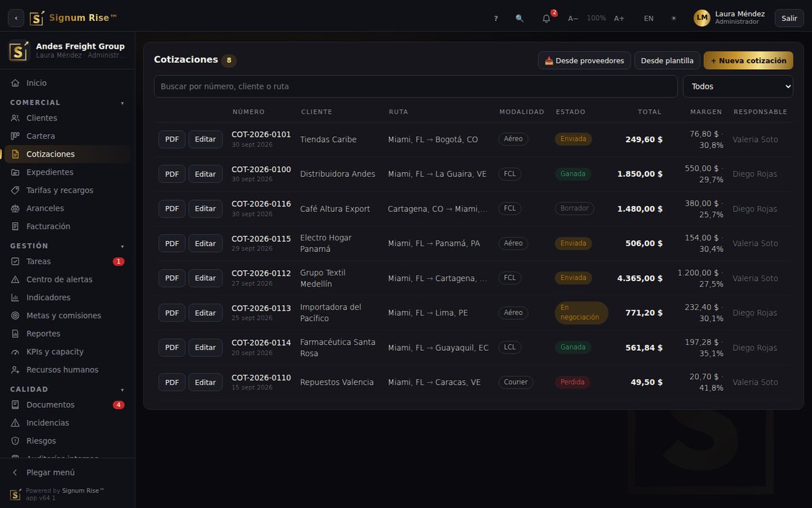Viewport: 812px width, 508px height.
Task: Open the notifications bell
Action: coord(547,18)
